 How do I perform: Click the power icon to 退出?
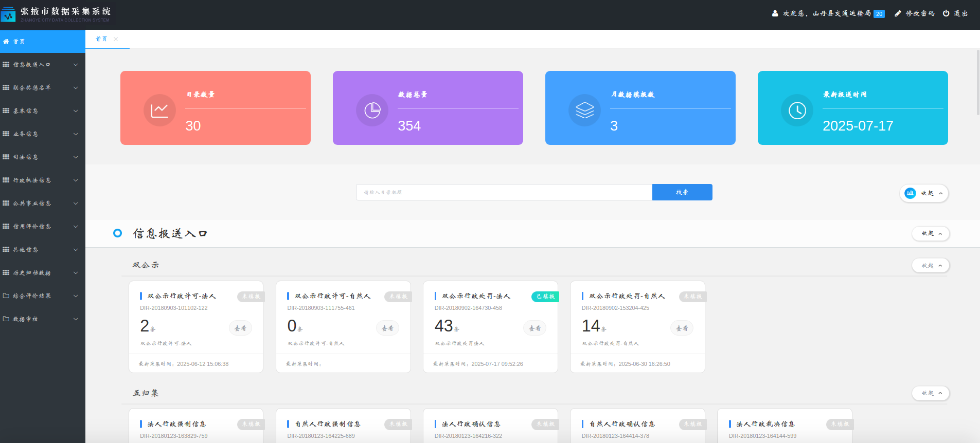point(946,13)
